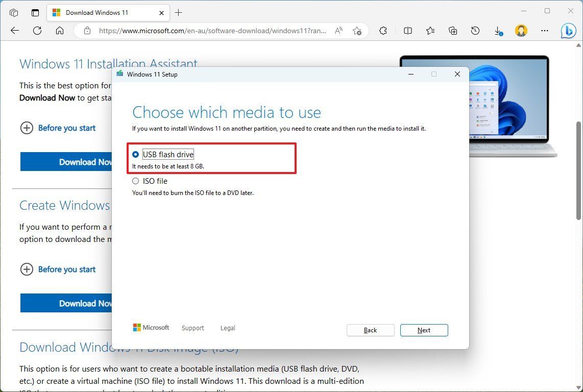This screenshot has width=583, height=392.
Task: Open browsing history
Action: [x=475, y=31]
